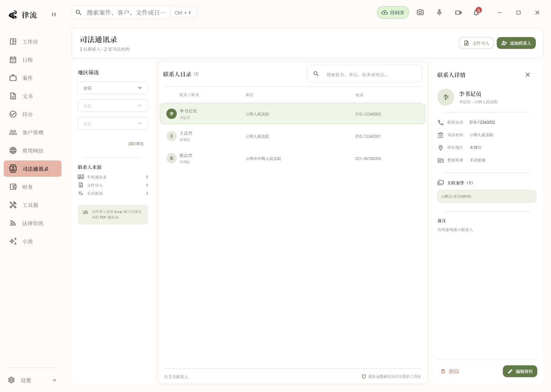
Task: Open notifications bell with badge 6
Action: [477, 13]
